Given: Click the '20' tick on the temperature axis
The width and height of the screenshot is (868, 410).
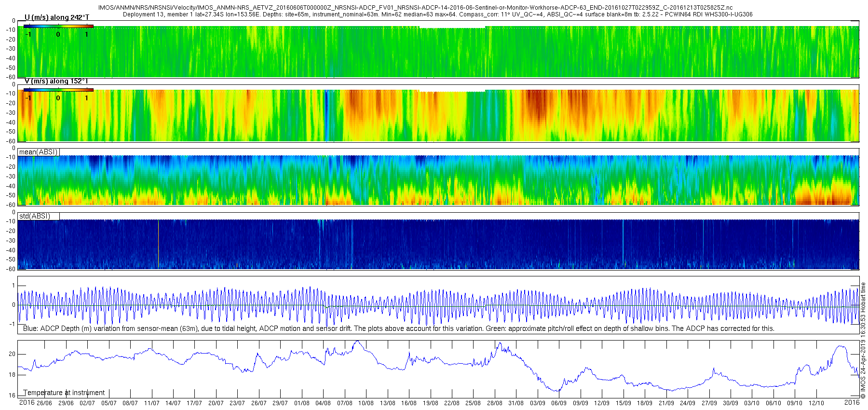Looking at the screenshot, I should 12,354.
